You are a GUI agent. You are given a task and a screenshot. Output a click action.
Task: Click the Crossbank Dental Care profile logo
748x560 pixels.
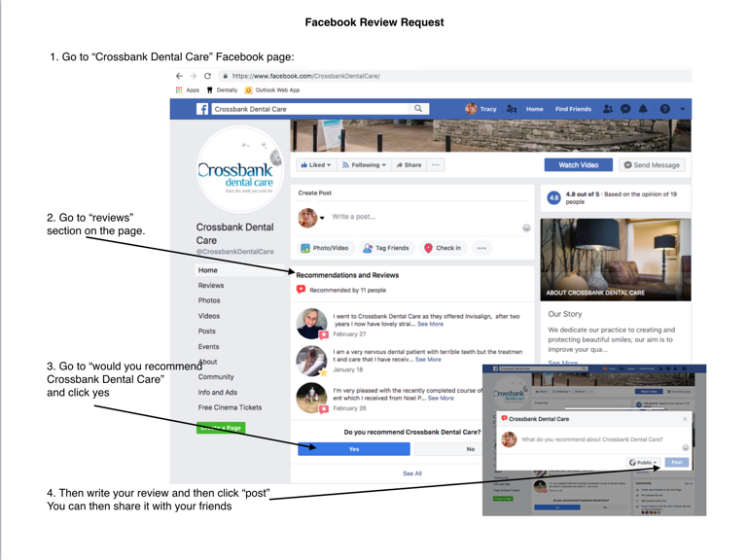pyautogui.click(x=239, y=170)
